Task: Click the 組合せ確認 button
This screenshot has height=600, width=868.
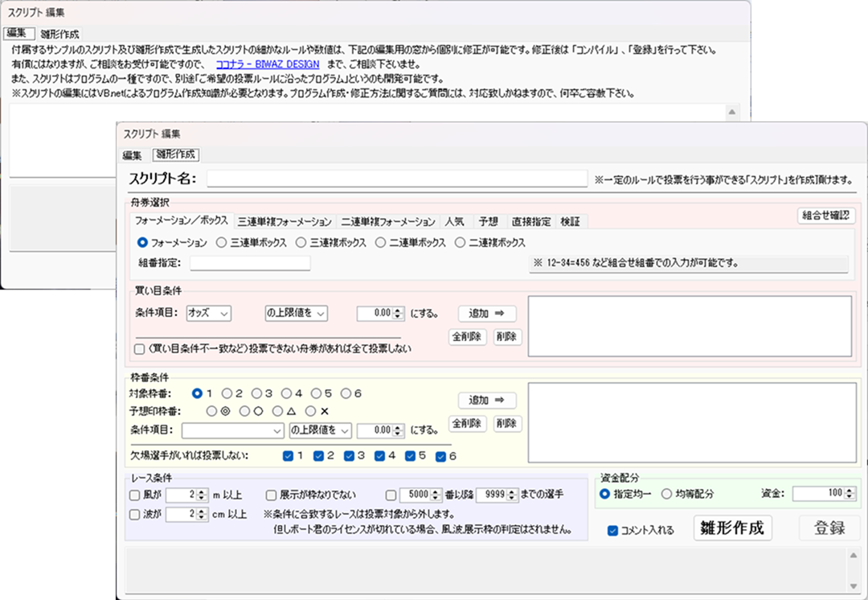Action: pyautogui.click(x=825, y=216)
